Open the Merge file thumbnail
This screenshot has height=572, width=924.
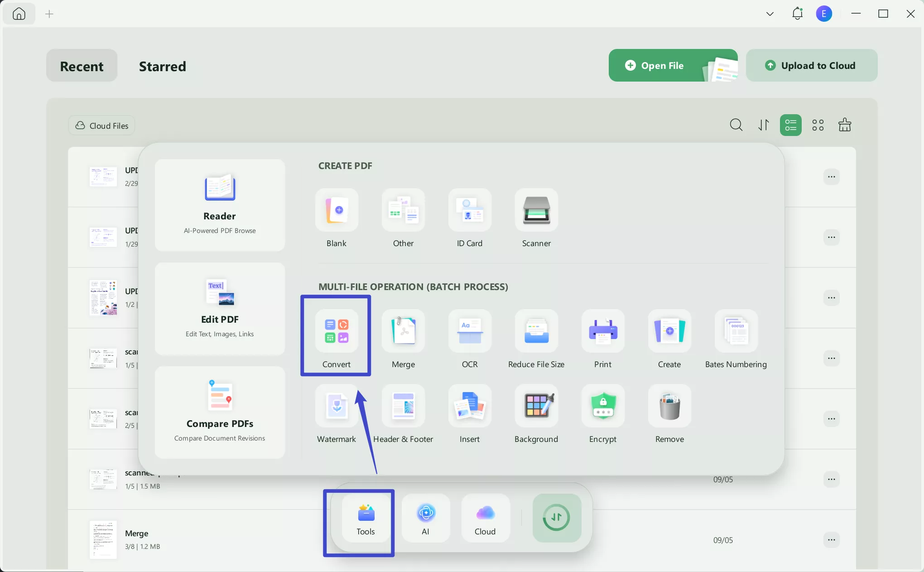tap(103, 540)
